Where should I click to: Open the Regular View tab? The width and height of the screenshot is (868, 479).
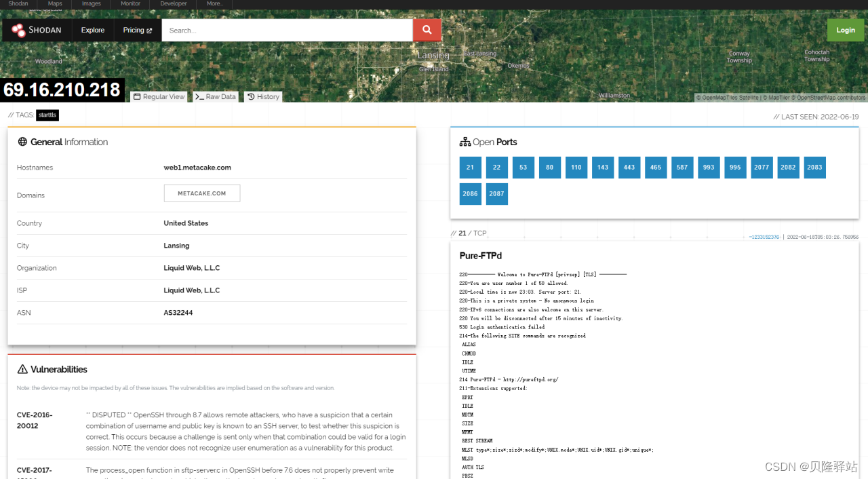click(x=159, y=96)
